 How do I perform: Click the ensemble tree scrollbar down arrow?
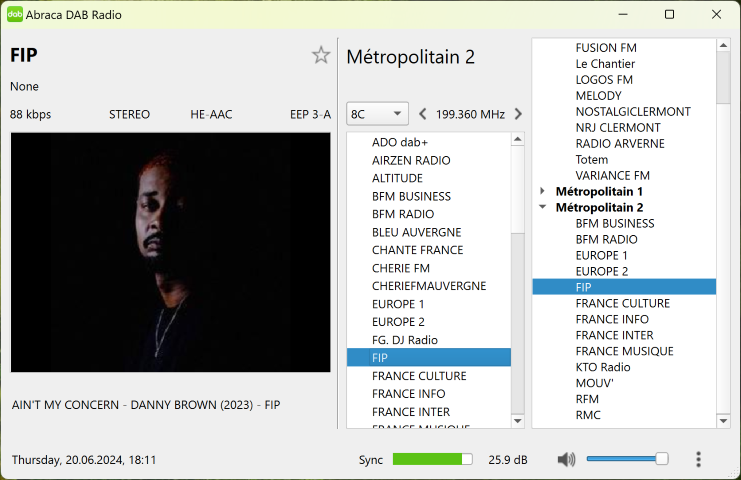[x=723, y=421]
